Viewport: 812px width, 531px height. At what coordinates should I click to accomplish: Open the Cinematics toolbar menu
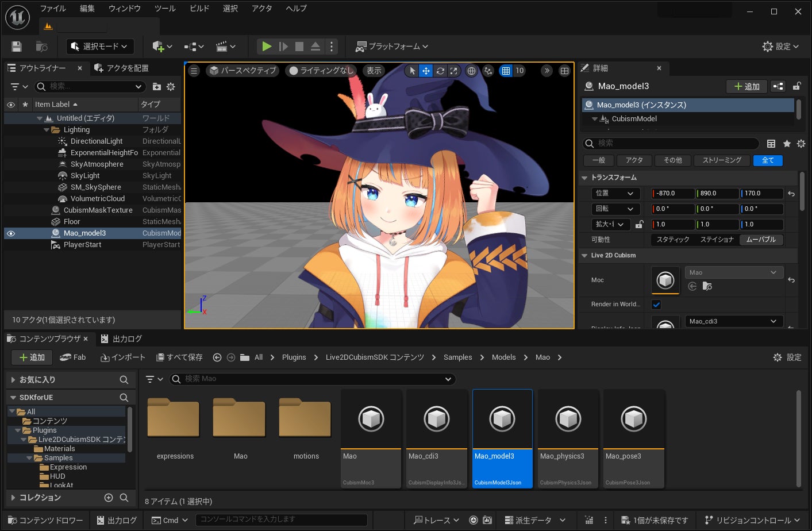[x=225, y=47]
